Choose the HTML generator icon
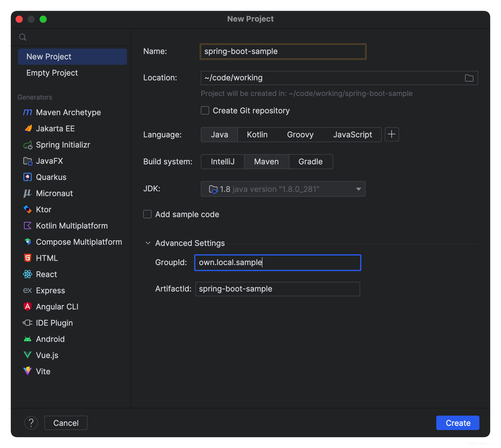This screenshot has width=501, height=448. coord(28,258)
